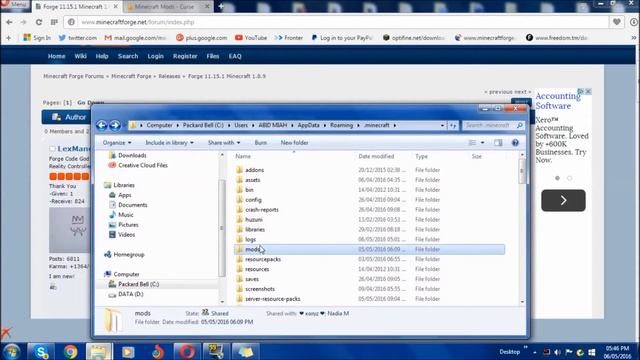The image size is (640, 360).
Task: Open the Organize dropdown menu
Action: [117, 142]
